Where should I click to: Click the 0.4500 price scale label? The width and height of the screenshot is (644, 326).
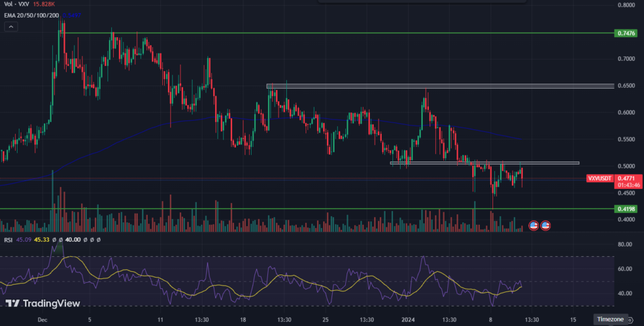[626, 193]
